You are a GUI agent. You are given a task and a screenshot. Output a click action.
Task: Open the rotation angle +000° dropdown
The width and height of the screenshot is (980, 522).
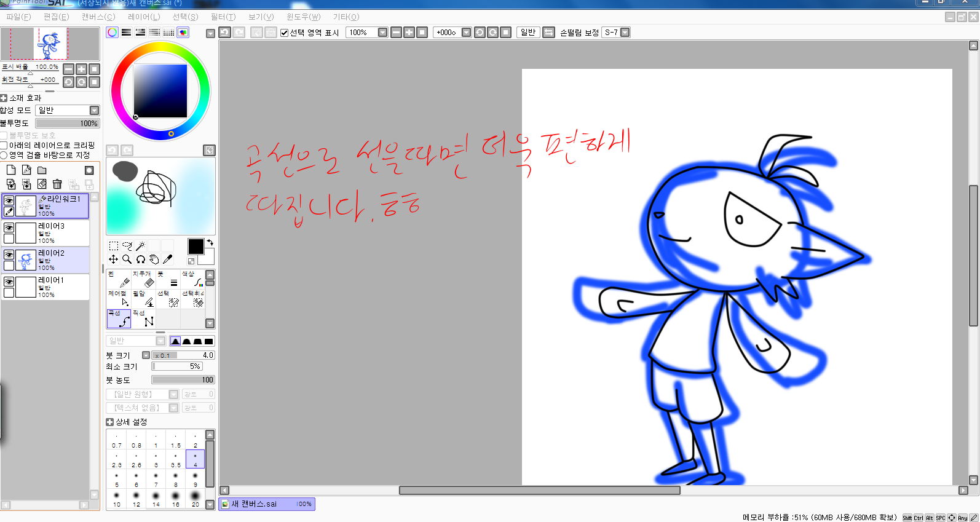tap(466, 33)
